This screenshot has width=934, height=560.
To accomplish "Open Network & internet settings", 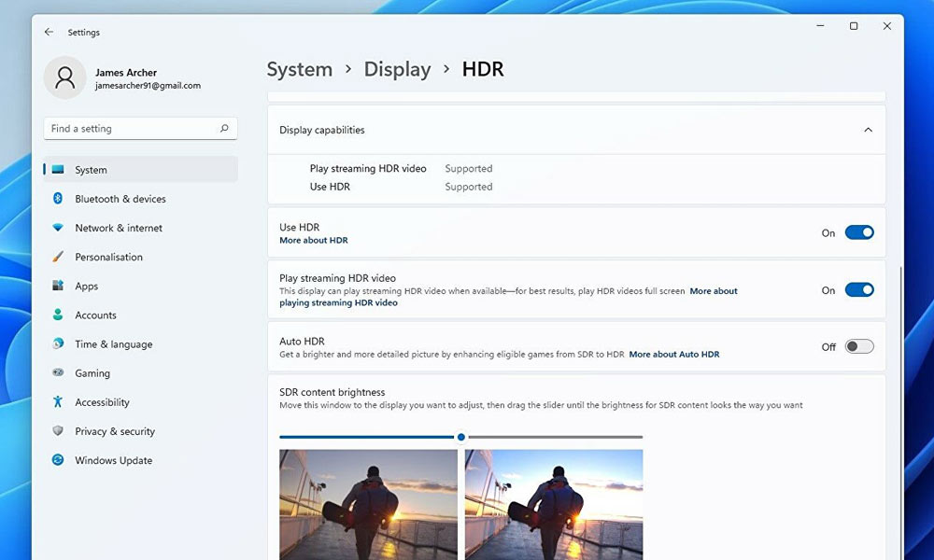I will pos(141,228).
